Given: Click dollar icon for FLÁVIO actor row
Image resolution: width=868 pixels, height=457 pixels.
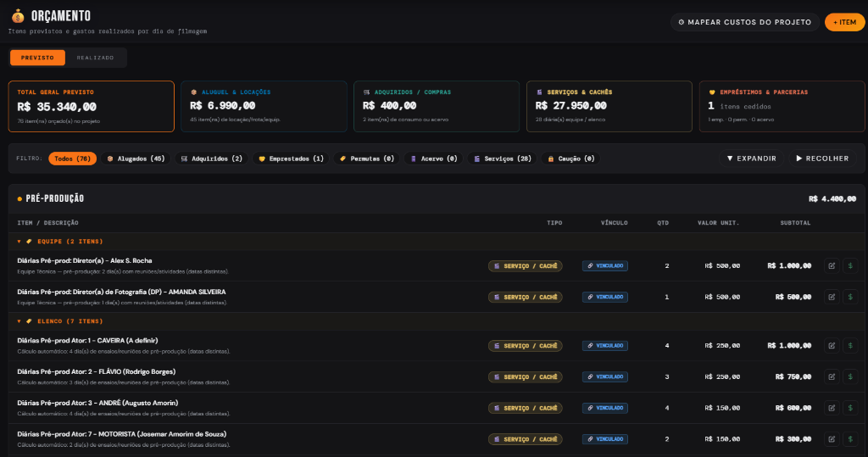Looking at the screenshot, I should (x=850, y=376).
